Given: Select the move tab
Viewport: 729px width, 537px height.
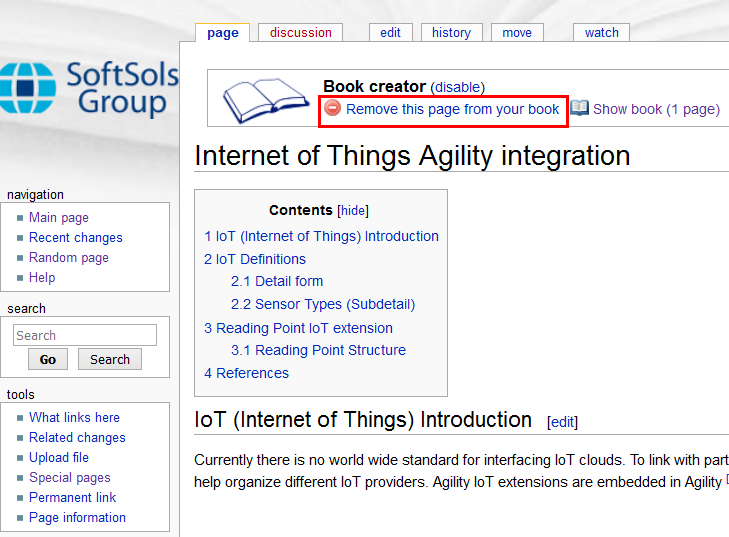Looking at the screenshot, I should click(517, 33).
